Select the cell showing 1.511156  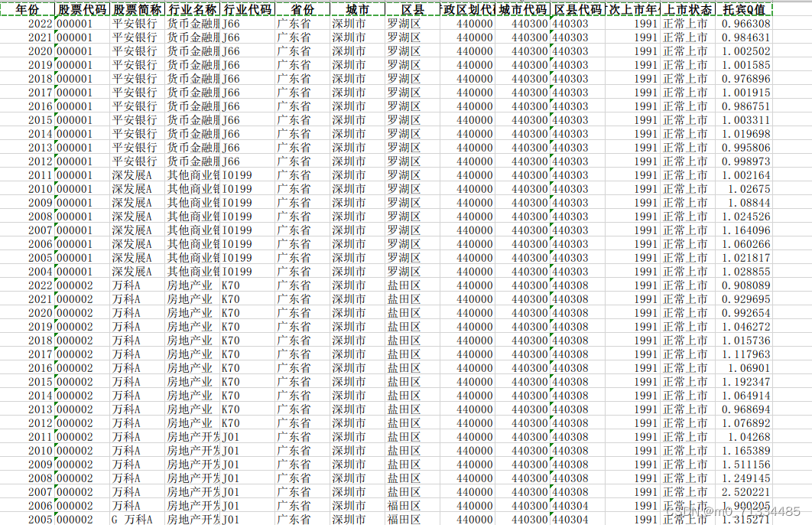pos(744,465)
